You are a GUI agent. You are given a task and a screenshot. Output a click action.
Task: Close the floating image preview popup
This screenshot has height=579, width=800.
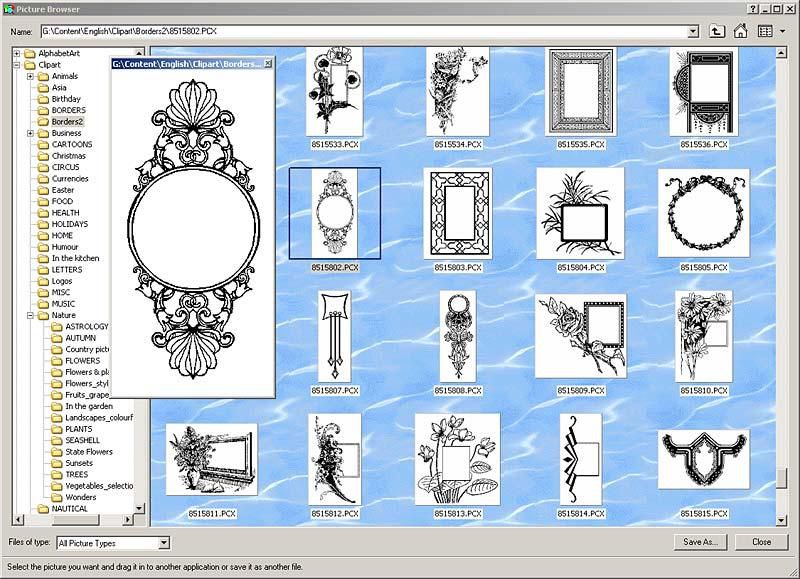pos(267,64)
